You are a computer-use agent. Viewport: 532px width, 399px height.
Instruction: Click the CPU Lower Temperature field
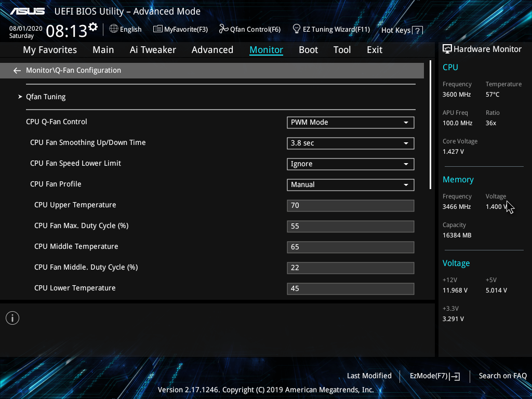click(x=351, y=289)
